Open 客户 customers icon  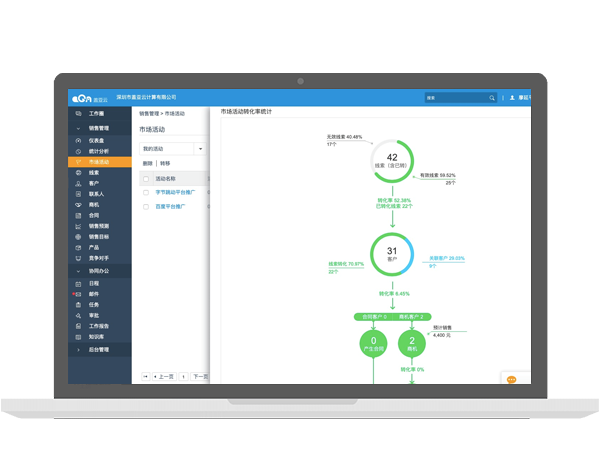(78, 183)
